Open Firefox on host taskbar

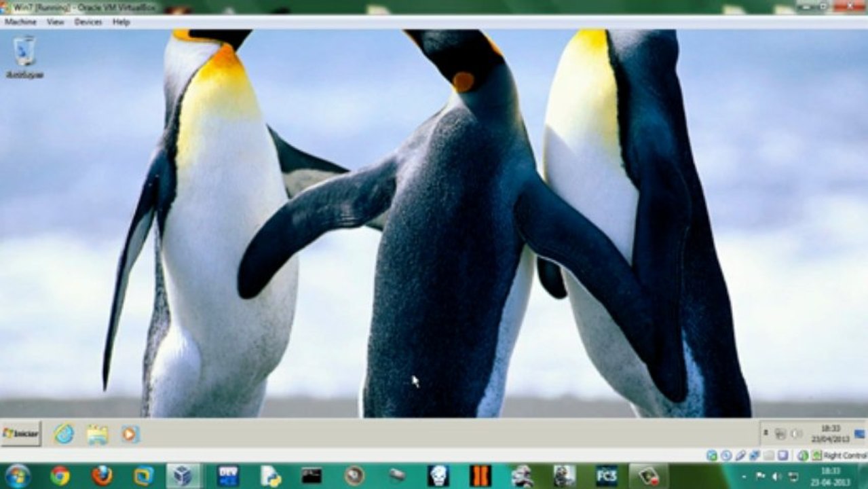point(102,476)
